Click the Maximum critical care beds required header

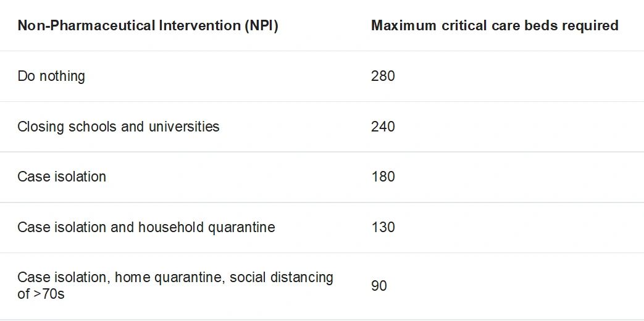[x=495, y=25]
